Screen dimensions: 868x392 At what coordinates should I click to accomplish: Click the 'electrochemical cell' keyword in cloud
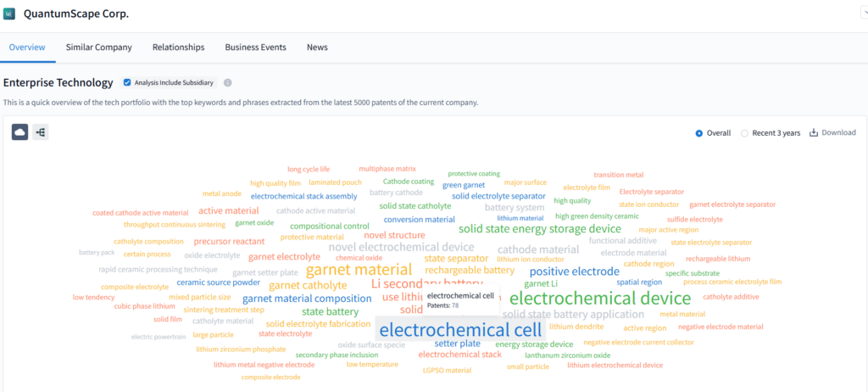click(459, 330)
